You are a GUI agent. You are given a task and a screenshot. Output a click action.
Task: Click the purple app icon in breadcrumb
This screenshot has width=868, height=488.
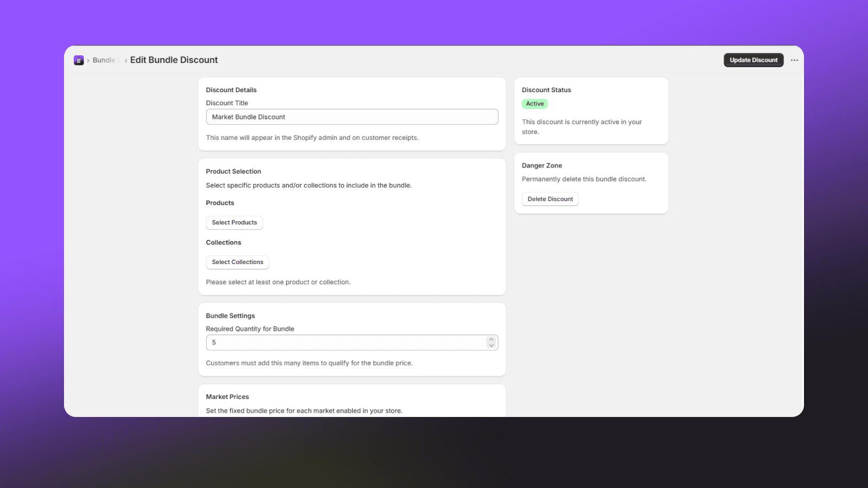(x=79, y=60)
